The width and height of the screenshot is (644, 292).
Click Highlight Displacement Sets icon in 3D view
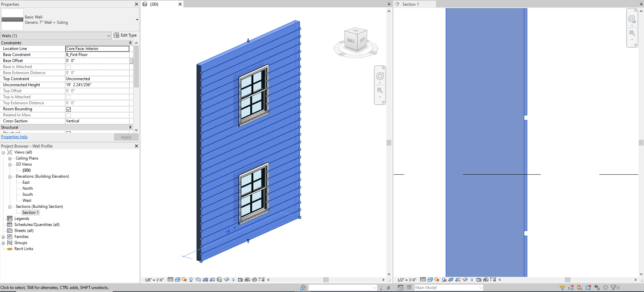click(x=255, y=280)
